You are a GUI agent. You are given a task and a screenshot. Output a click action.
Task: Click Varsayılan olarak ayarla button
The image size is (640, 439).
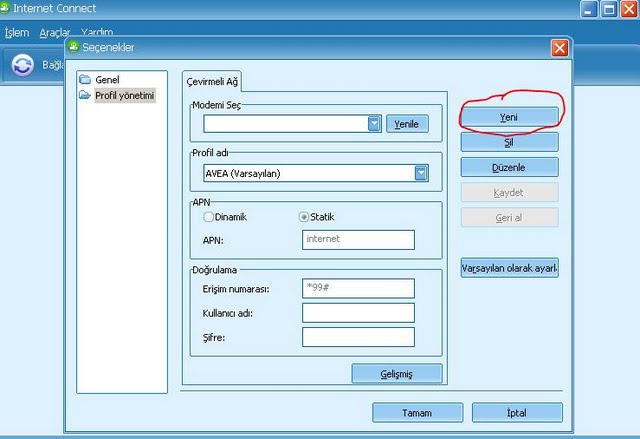click(x=509, y=268)
